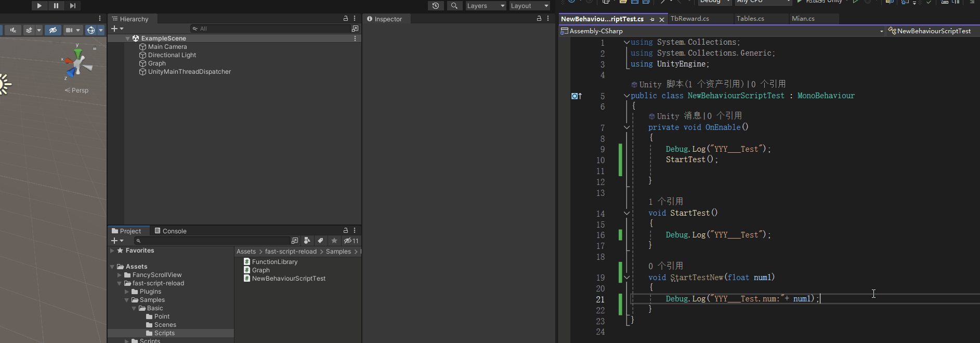Click the Hierarchy search field

pos(270,29)
